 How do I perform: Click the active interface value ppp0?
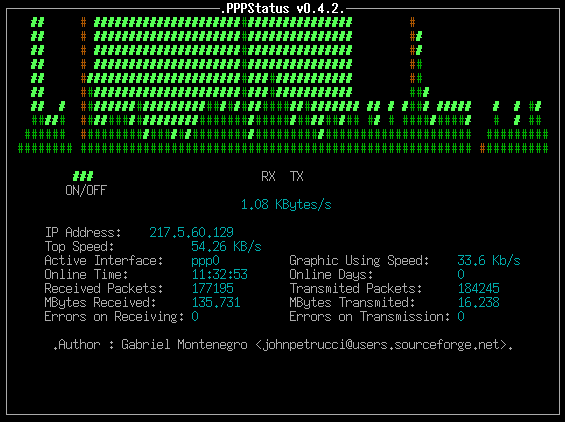tap(205, 261)
